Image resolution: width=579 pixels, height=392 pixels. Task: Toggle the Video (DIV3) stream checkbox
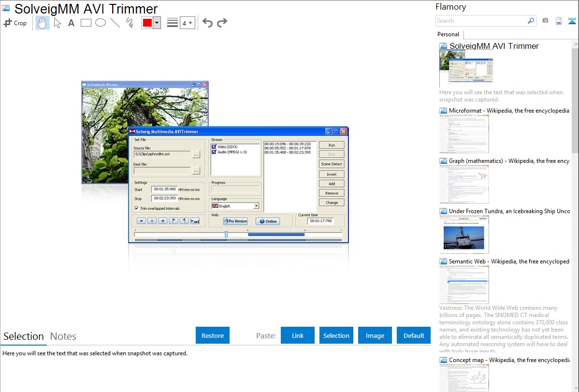214,146
